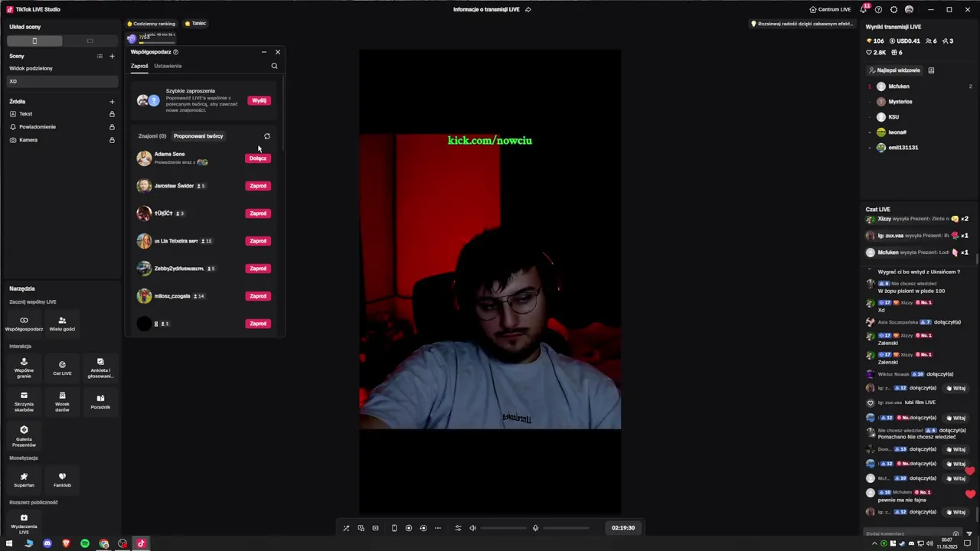The height and width of the screenshot is (551, 980).
Task: Open Brave browser in taskbar
Action: (66, 543)
